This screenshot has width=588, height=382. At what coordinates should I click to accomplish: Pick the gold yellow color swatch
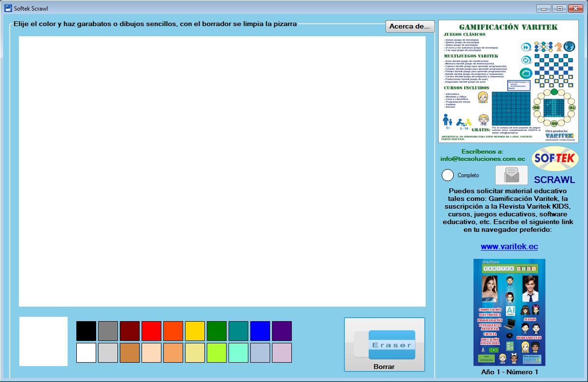pyautogui.click(x=195, y=331)
